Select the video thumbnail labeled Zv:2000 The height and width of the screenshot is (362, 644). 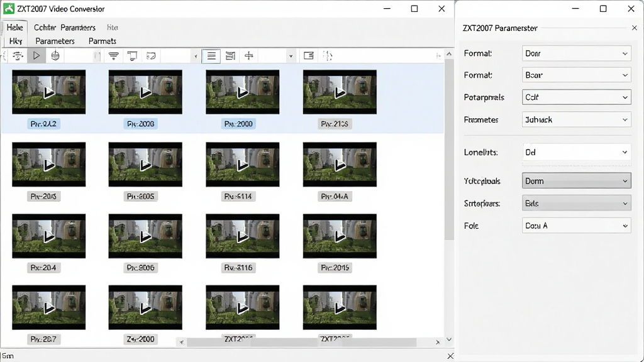(x=145, y=307)
